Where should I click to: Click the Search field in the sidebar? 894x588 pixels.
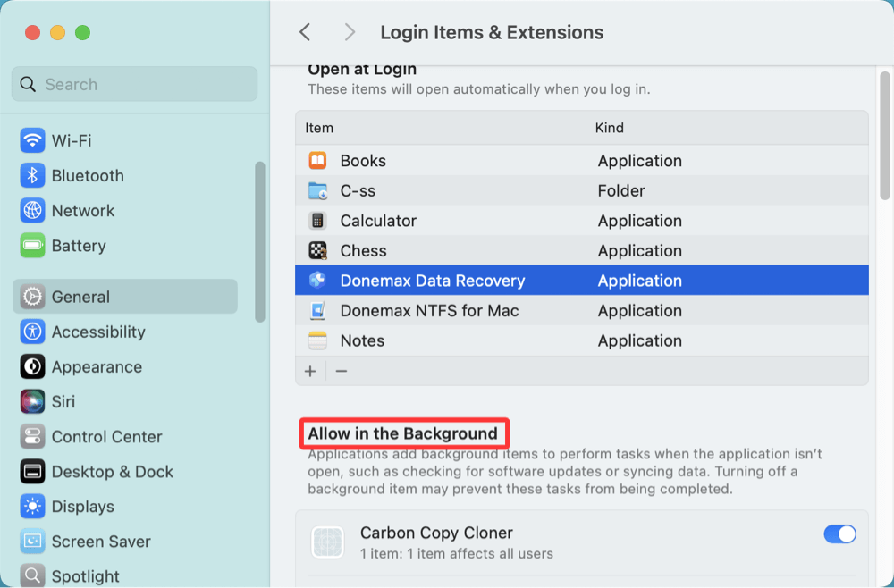133,83
